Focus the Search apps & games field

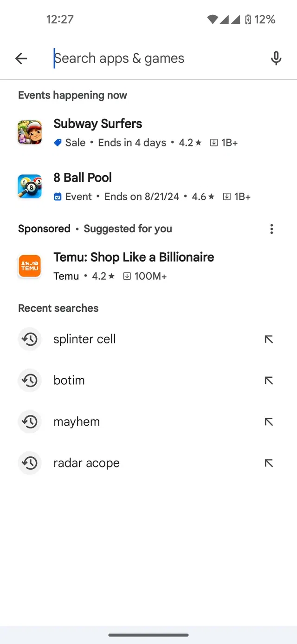tap(153, 58)
